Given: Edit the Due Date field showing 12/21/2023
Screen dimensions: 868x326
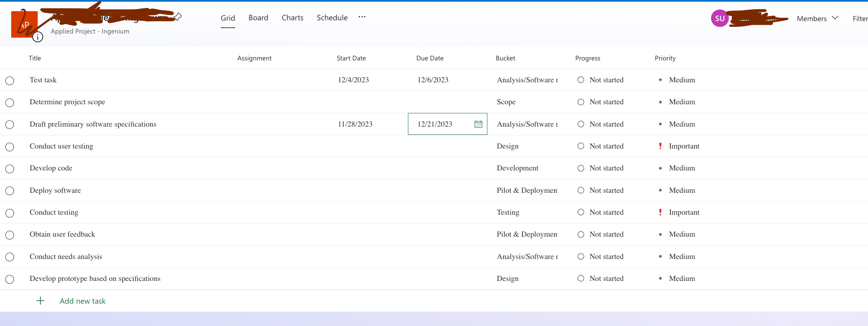Looking at the screenshot, I should point(448,124).
